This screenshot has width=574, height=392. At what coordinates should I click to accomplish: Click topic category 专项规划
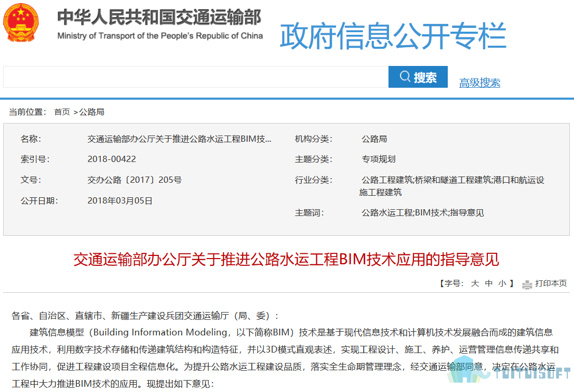tap(379, 159)
